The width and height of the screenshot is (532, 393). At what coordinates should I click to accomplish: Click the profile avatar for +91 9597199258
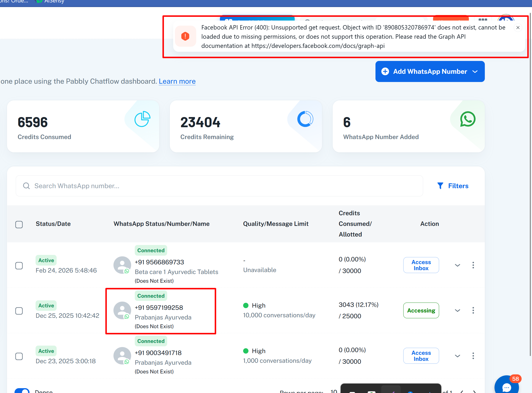pos(122,310)
